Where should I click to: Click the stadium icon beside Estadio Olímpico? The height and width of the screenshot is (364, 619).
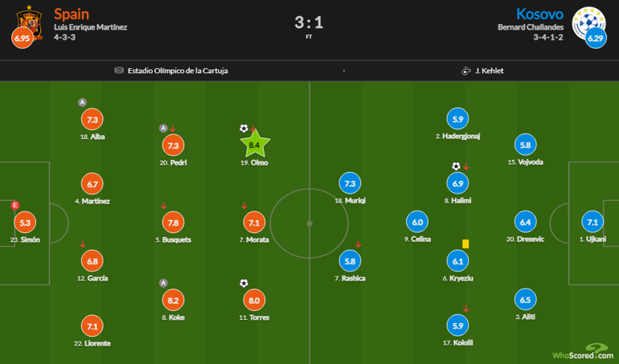[x=119, y=70]
